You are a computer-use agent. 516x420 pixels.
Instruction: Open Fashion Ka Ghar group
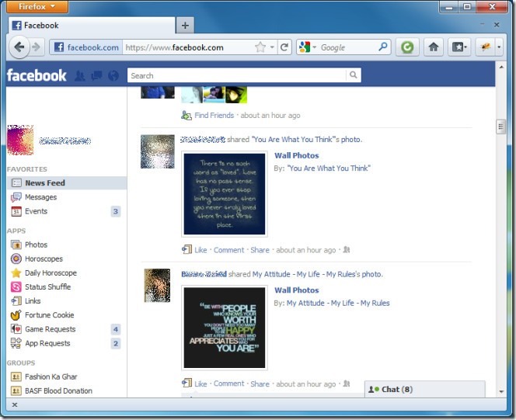[x=51, y=377]
